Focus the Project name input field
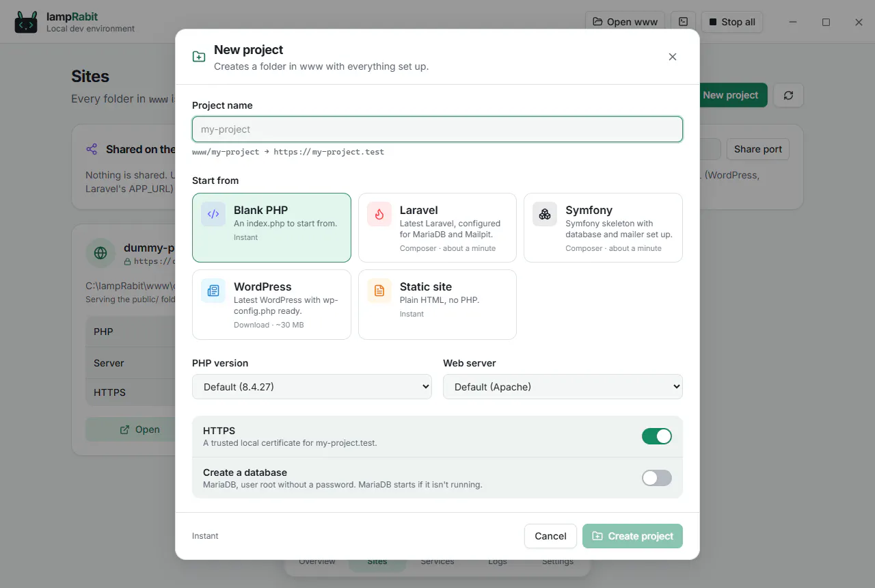The height and width of the screenshot is (588, 875). (437, 129)
